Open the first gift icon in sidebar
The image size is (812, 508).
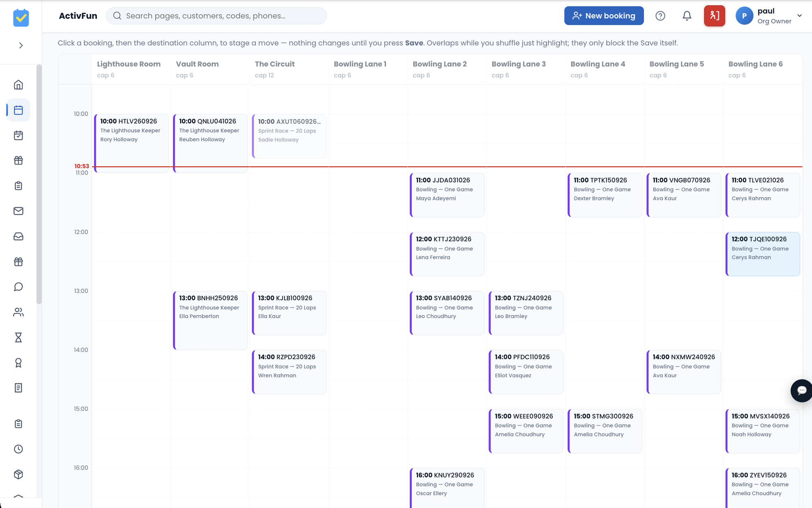[x=18, y=161]
